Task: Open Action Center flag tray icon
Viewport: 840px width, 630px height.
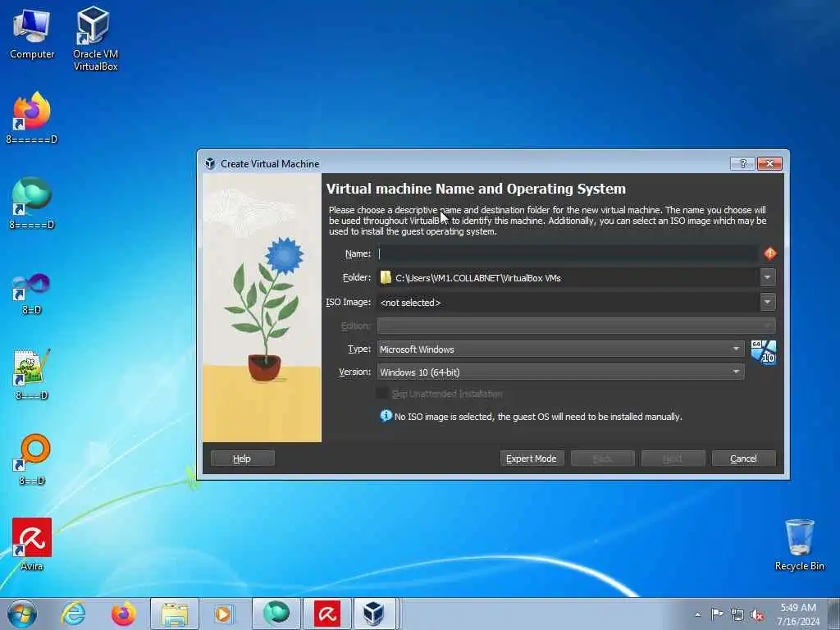Action: click(716, 614)
